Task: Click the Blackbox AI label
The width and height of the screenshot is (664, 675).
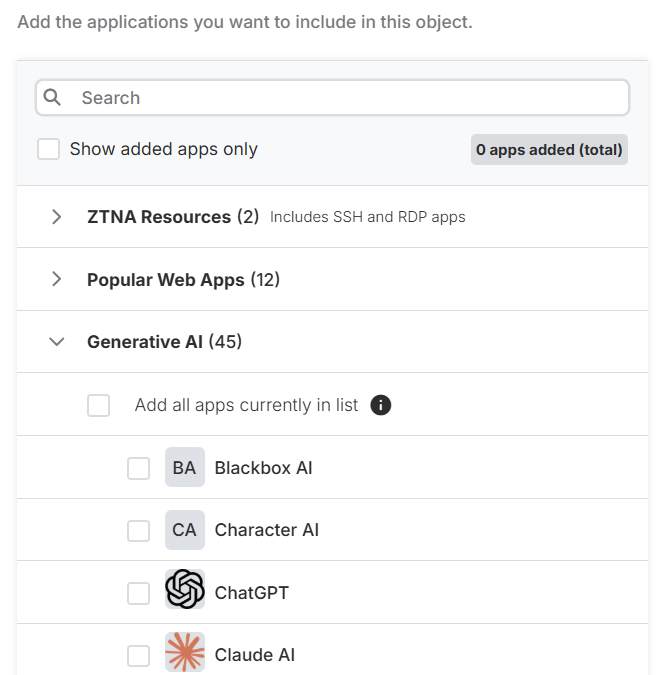Action: pos(264,468)
